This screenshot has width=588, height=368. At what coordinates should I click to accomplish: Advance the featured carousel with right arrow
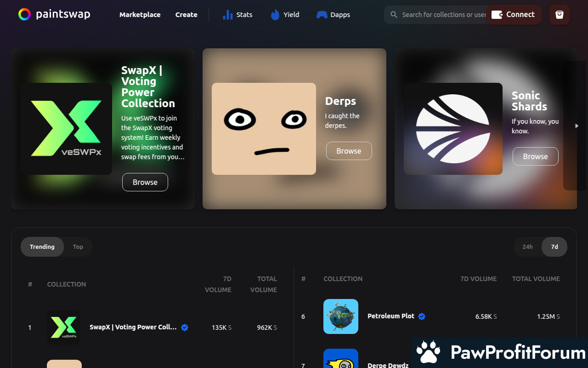tap(577, 126)
